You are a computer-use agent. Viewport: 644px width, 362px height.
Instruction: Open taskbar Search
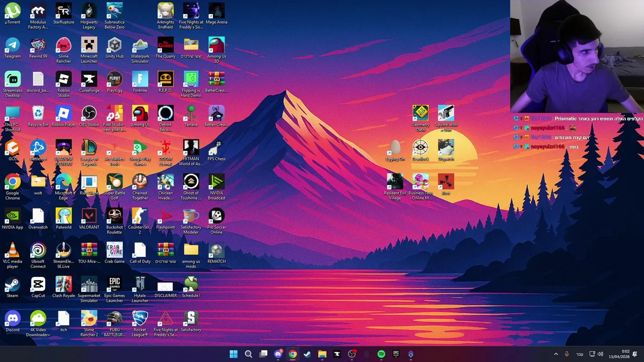(x=249, y=354)
